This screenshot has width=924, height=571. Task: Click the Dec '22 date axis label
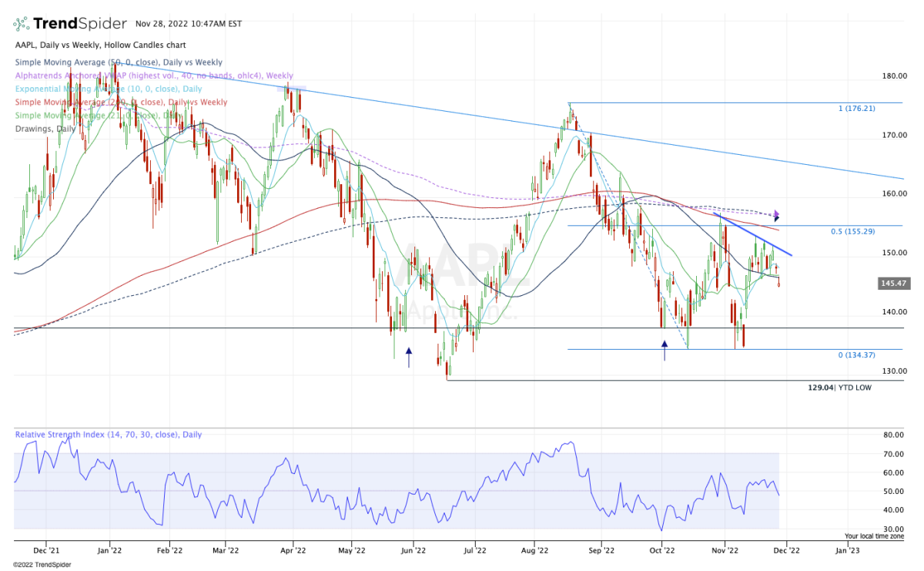point(787,551)
